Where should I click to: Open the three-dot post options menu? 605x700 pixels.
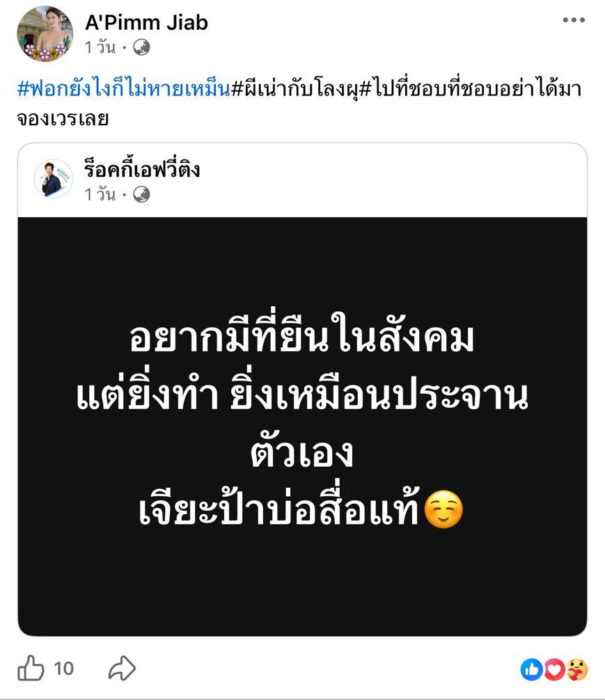(574, 19)
